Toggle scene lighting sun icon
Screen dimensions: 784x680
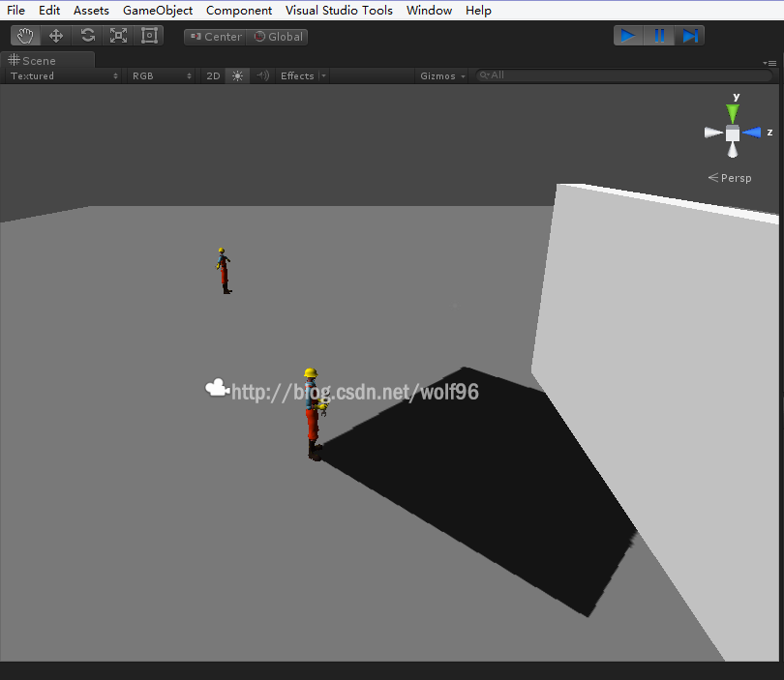coord(237,76)
